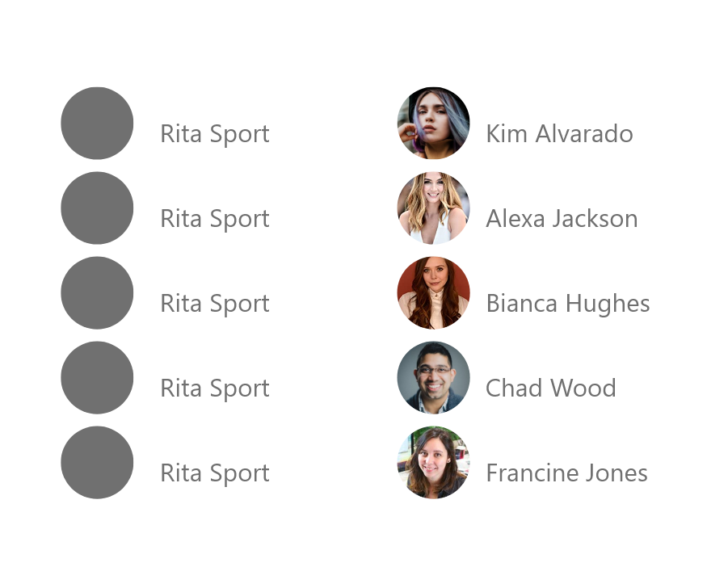Open Alexa Jackson's avatar picture
707x588 pixels.
click(x=433, y=208)
